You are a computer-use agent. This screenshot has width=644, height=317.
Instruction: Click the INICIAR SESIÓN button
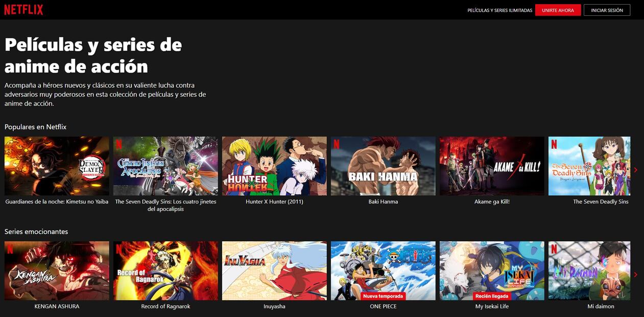pyautogui.click(x=607, y=10)
